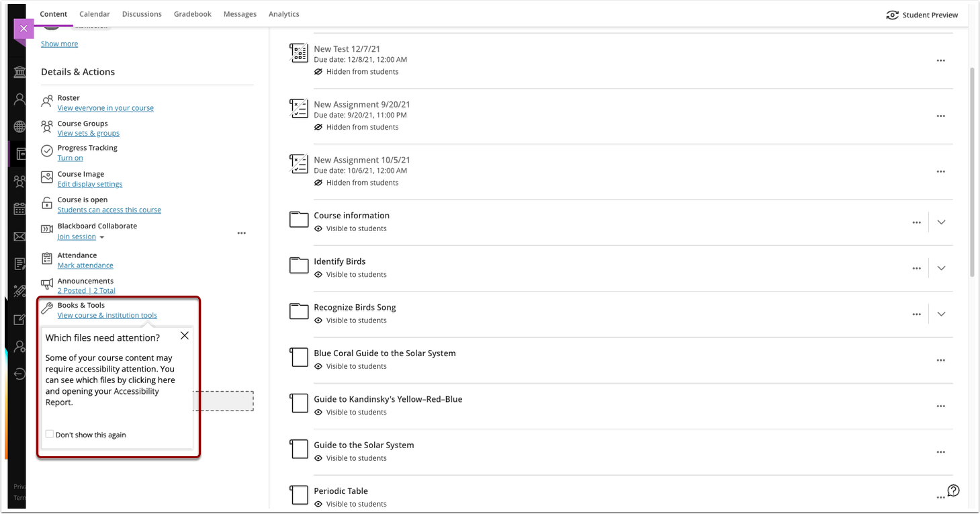This screenshot has height=514, width=980.
Task: Close the purple course panel X button
Action: pyautogui.click(x=24, y=29)
